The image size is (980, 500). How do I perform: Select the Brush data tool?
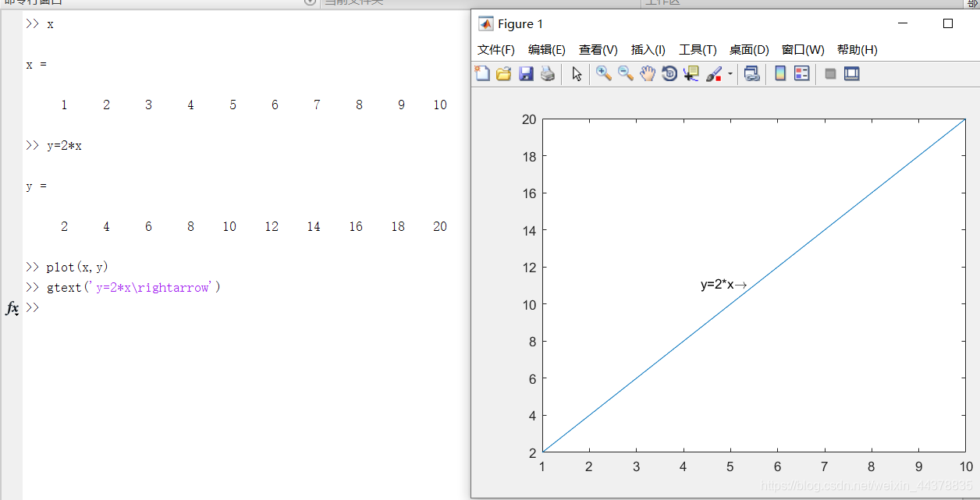tap(714, 73)
